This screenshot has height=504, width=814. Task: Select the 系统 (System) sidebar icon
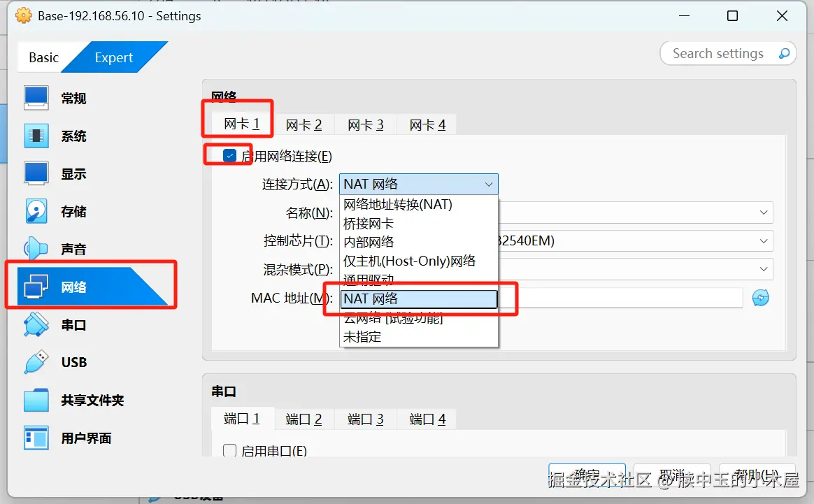[73, 136]
